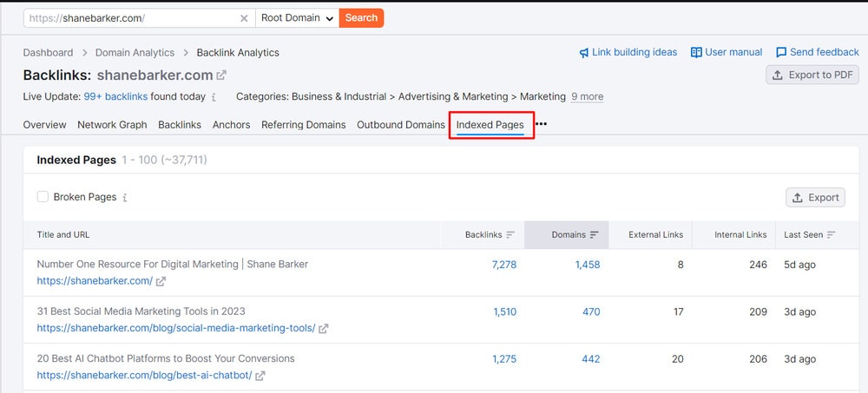Open the social-media-marketing-tools blog URL
This screenshot has height=393, width=868.
tap(176, 328)
